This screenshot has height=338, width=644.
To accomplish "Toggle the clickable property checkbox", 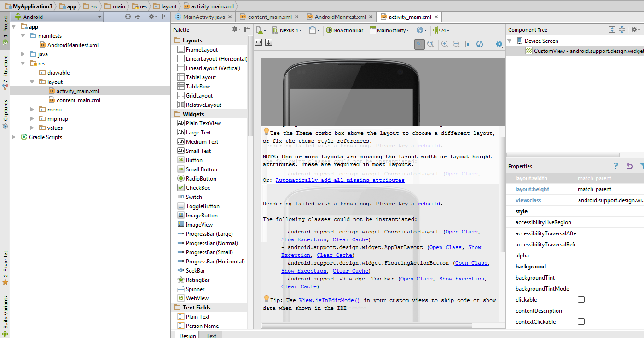I will (x=581, y=299).
